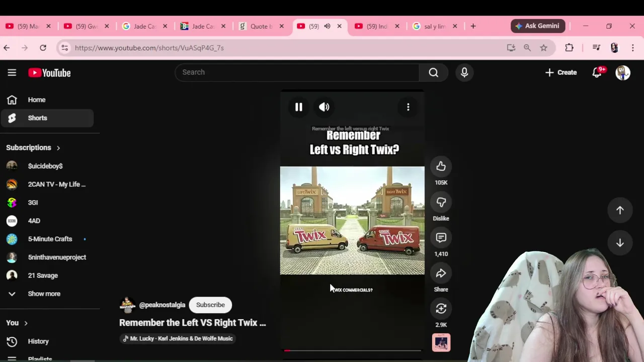The image size is (644, 362).
Task: Open the account profile avatar
Action: (623, 72)
